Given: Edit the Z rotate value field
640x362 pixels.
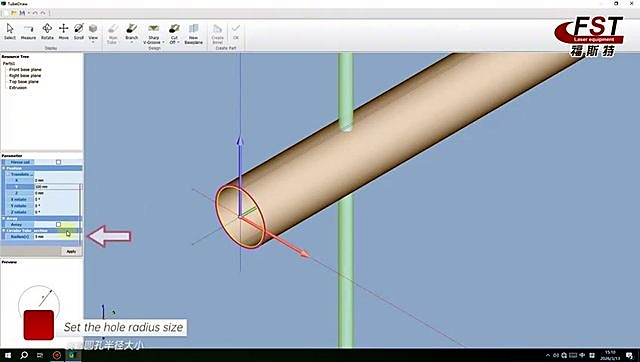Looking at the screenshot, I should pyautogui.click(x=56, y=212).
